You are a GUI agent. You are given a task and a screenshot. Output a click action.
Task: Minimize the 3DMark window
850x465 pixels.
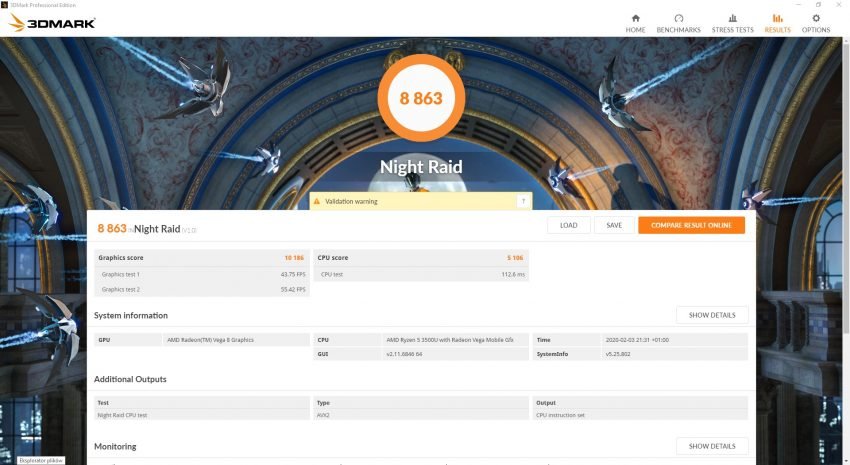(x=798, y=4)
